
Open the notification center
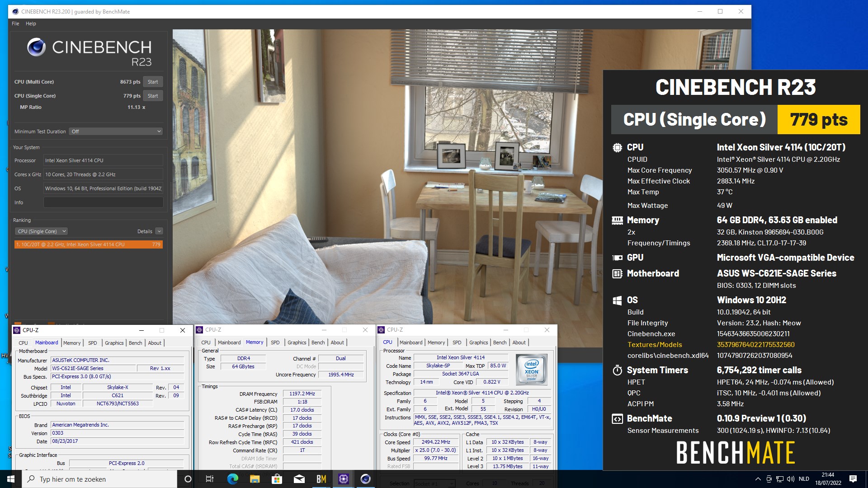853,479
